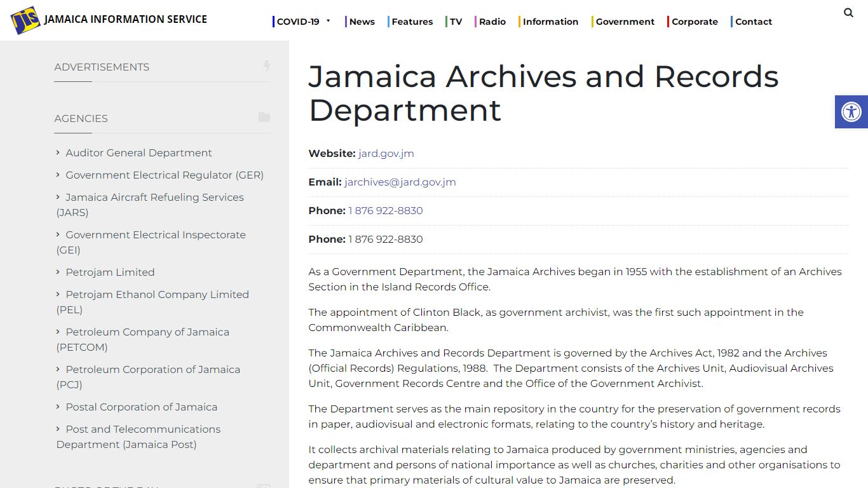Click the paragraph starting 'It collects archival materials'
Viewport: 868px width, 488px height.
pos(574,465)
